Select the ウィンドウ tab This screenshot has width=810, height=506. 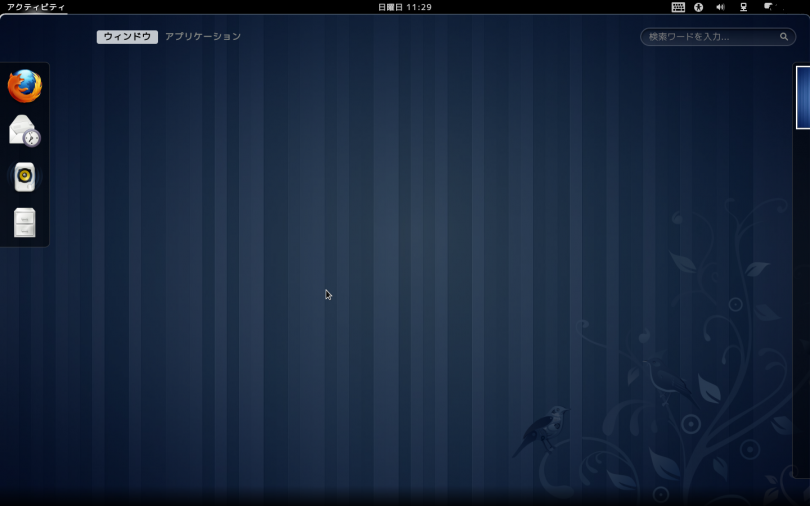coord(127,37)
